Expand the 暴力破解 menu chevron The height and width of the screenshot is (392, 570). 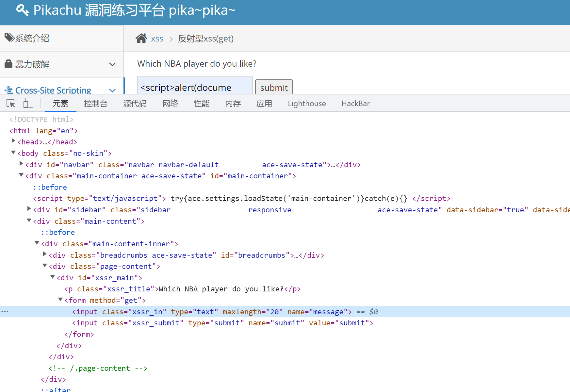(112, 64)
